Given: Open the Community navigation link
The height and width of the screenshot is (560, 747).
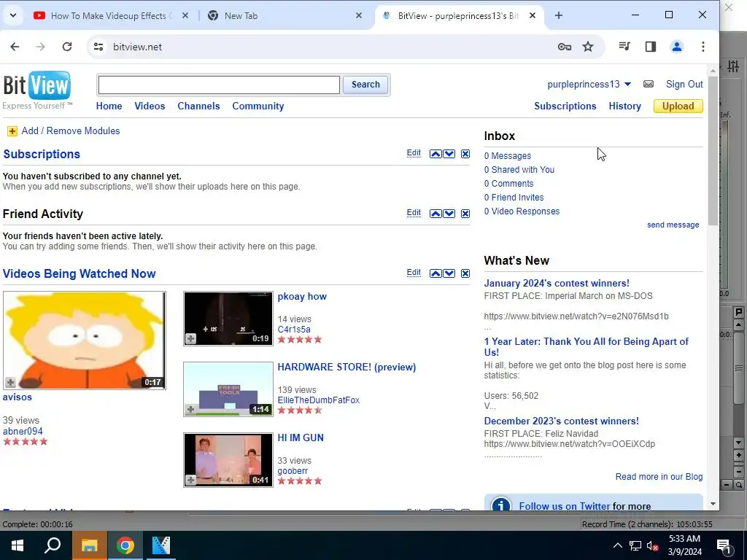Looking at the screenshot, I should 258,106.
